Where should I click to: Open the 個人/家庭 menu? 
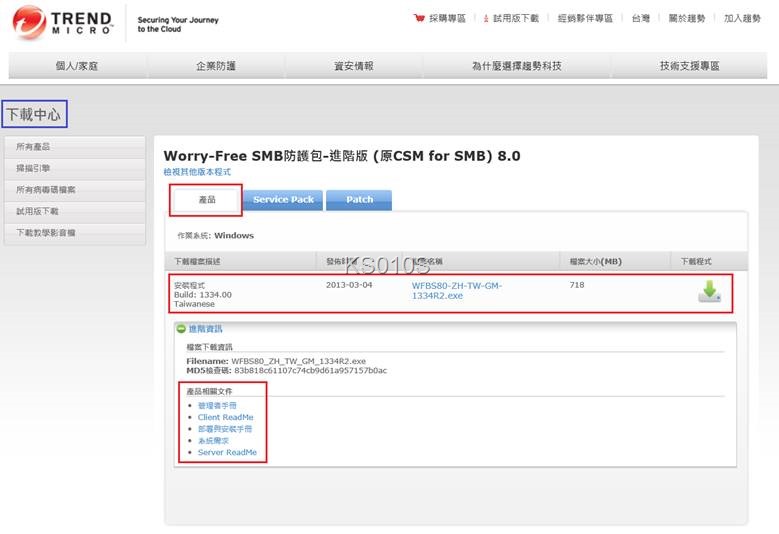pos(77,66)
